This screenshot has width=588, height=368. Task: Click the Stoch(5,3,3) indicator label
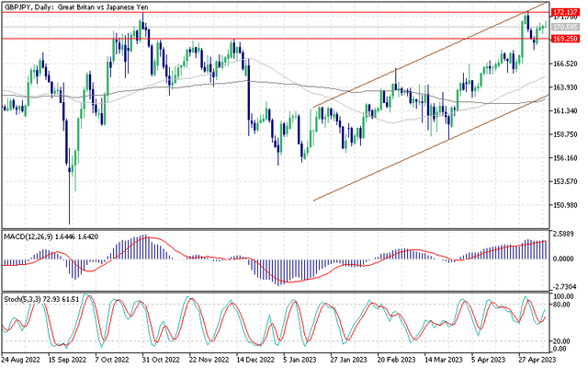[39, 301]
